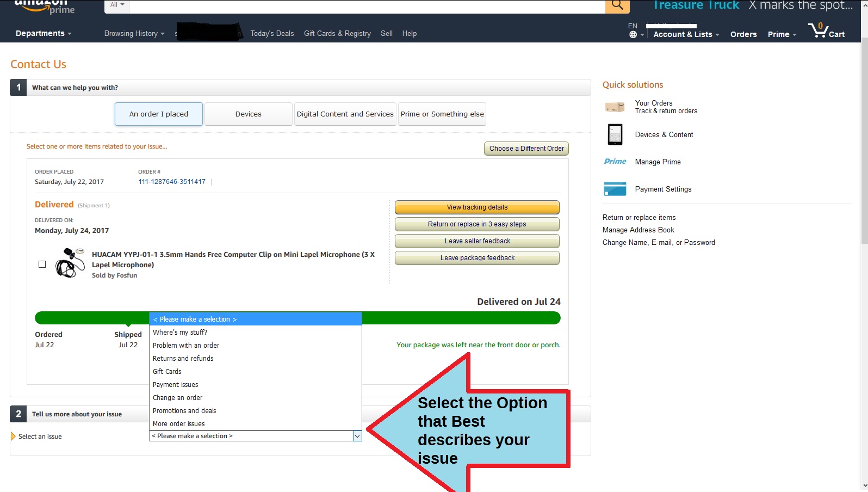Image resolution: width=868 pixels, height=492 pixels.
Task: Click the search magnifier button
Action: 617,6
